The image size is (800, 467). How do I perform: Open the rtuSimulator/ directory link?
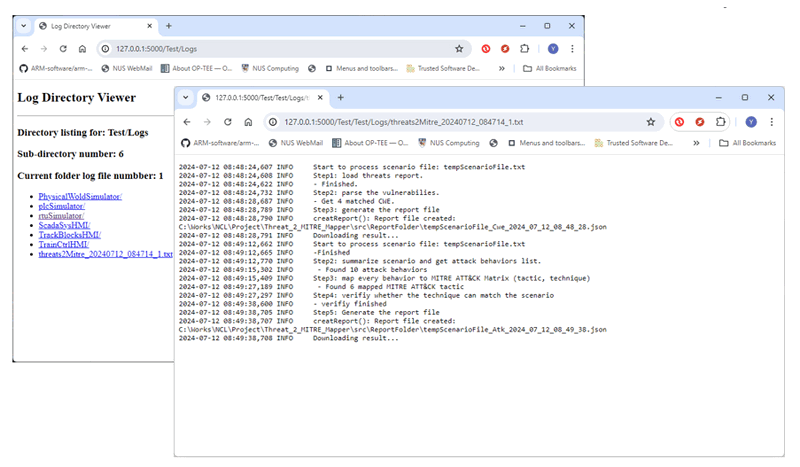tap(61, 216)
